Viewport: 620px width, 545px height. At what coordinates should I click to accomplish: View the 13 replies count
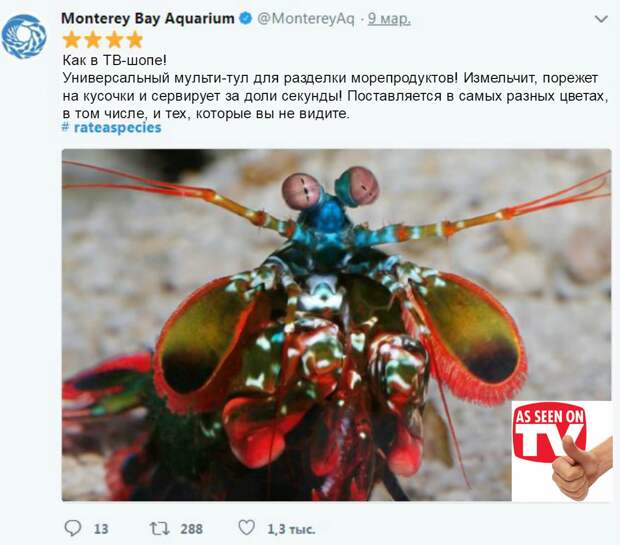click(101, 529)
